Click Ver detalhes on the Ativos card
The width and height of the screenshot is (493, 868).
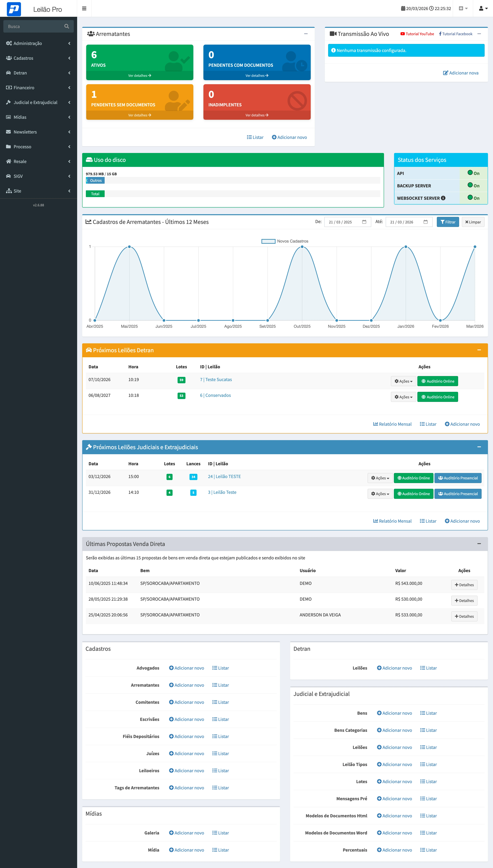click(x=139, y=75)
